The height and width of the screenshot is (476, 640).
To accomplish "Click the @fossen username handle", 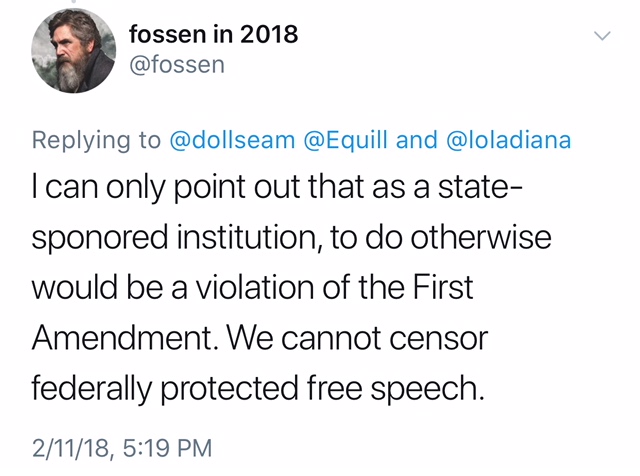I will (x=178, y=65).
